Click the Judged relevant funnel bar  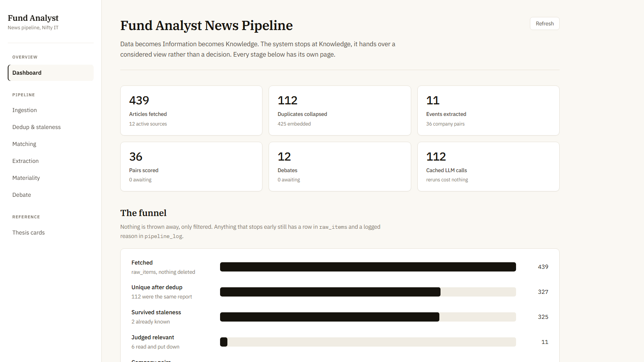click(368, 342)
